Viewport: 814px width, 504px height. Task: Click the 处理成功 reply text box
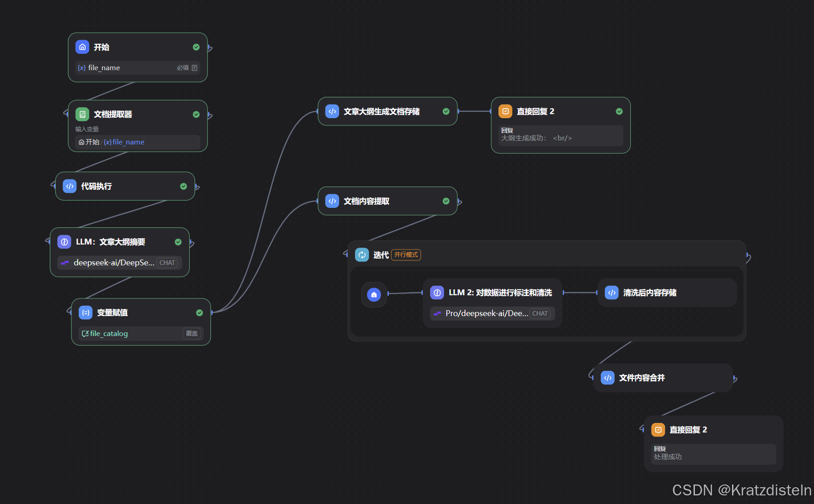point(713,454)
